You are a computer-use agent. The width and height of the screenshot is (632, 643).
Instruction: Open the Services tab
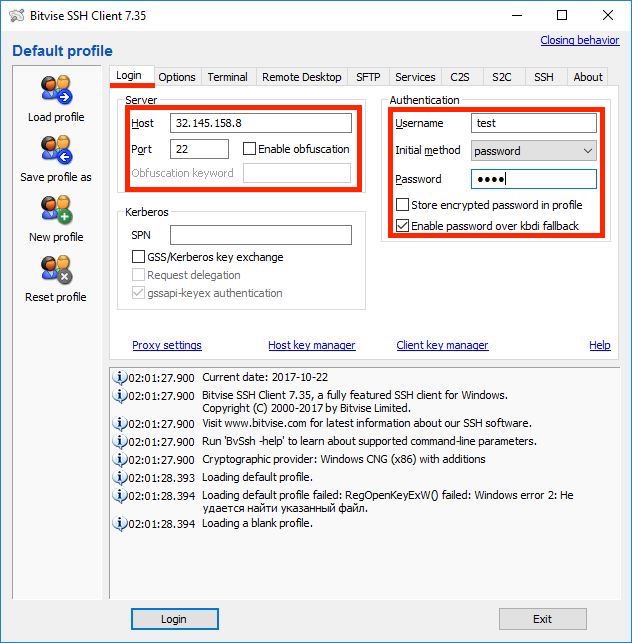coord(415,77)
